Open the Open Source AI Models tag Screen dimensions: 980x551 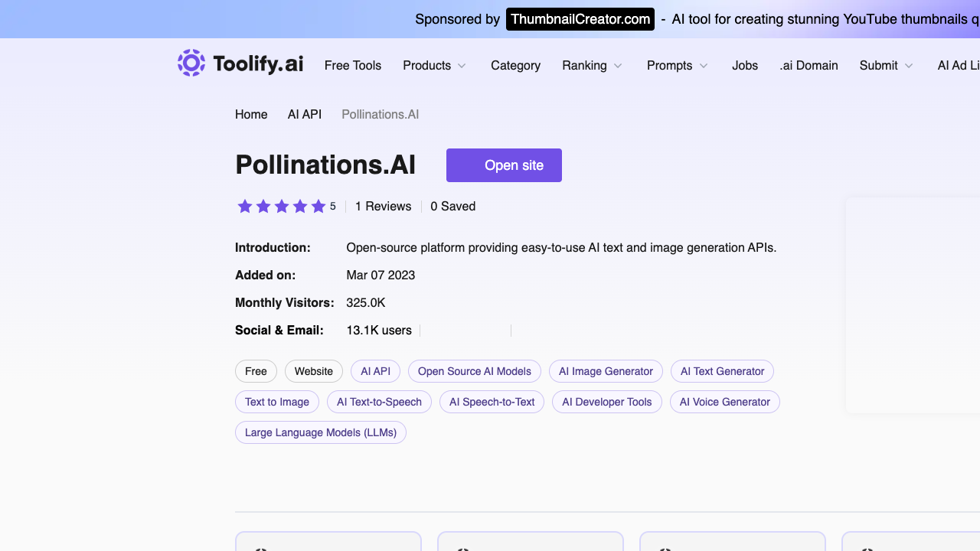coord(475,371)
